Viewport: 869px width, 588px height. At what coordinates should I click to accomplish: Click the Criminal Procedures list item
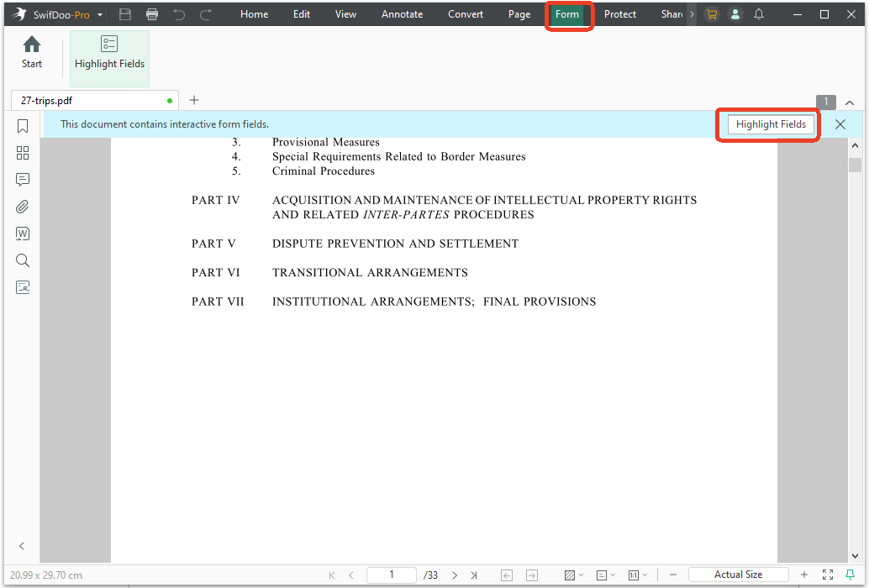click(x=323, y=171)
